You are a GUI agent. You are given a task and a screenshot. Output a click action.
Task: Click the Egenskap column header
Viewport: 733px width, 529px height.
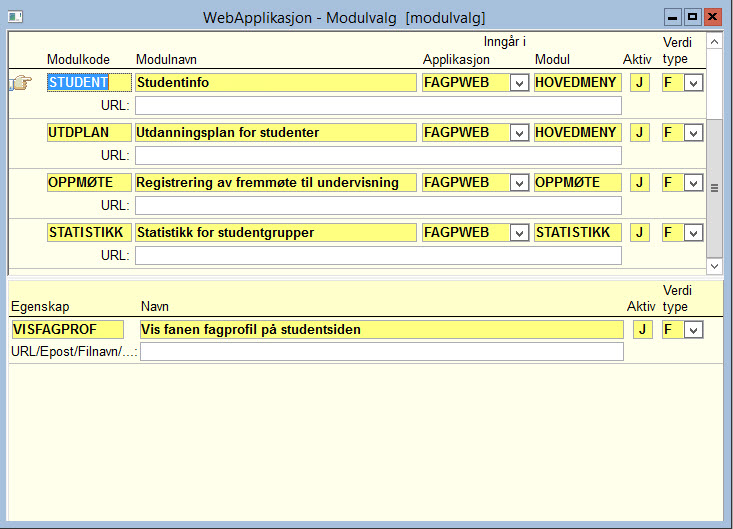click(40, 307)
